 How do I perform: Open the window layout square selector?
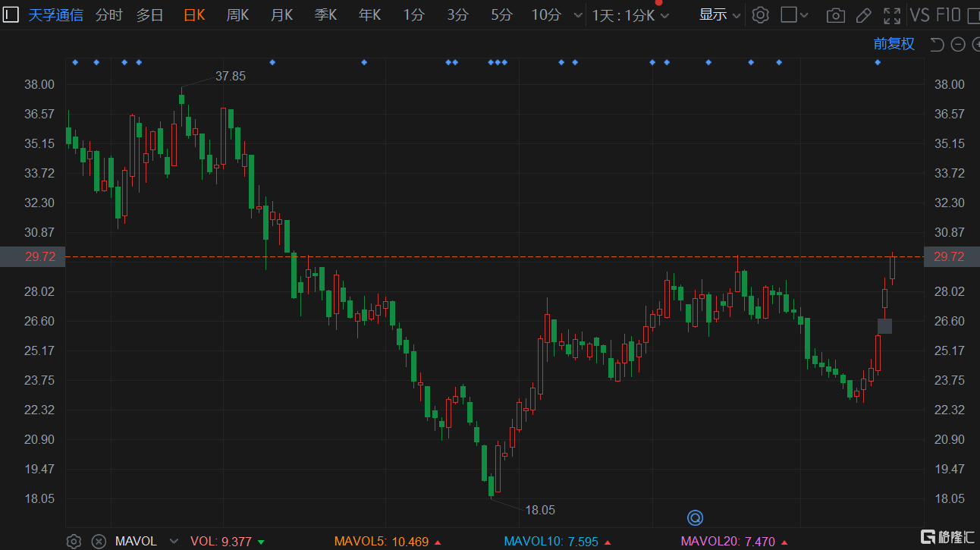794,14
